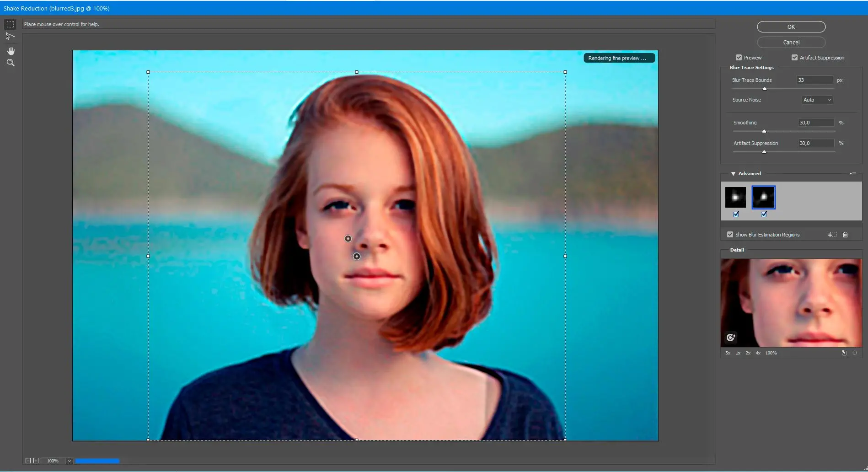Open the zoom percentage dropdown arrow
The height and width of the screenshot is (472, 868).
click(70, 461)
